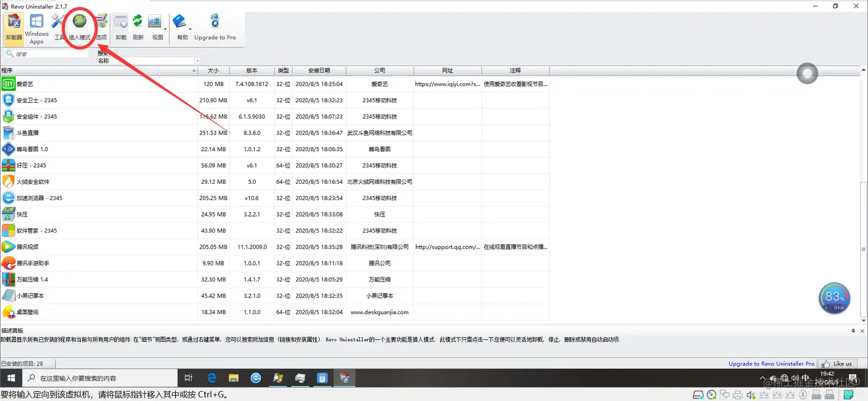The height and width of the screenshot is (401, 868).
Task: Click into the 搜索 search field
Action: click(46, 54)
